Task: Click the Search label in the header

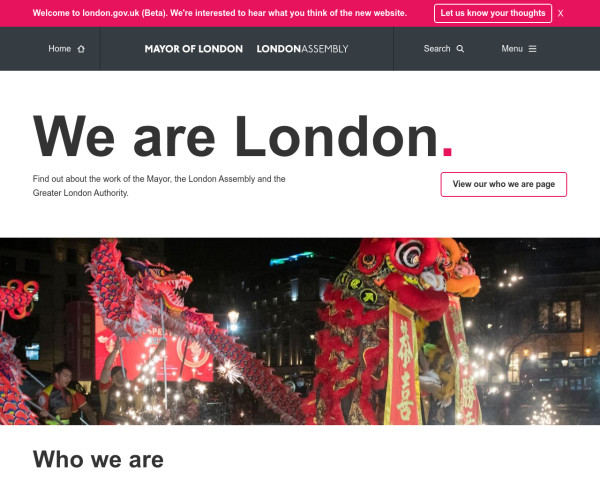Action: (437, 49)
